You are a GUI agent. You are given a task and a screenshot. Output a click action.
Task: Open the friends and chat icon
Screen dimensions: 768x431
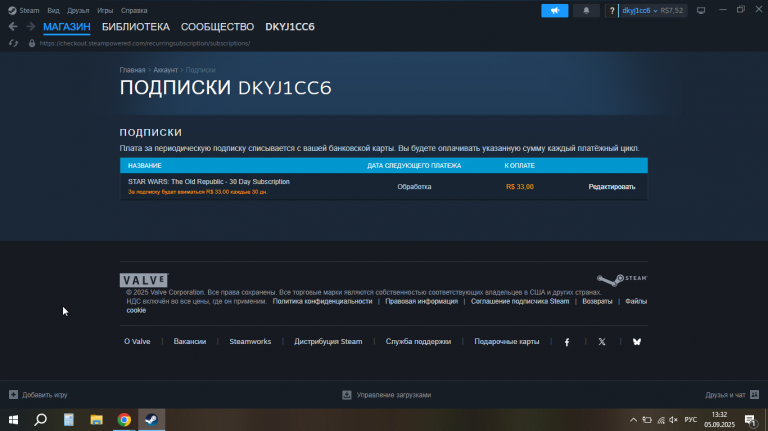click(754, 395)
